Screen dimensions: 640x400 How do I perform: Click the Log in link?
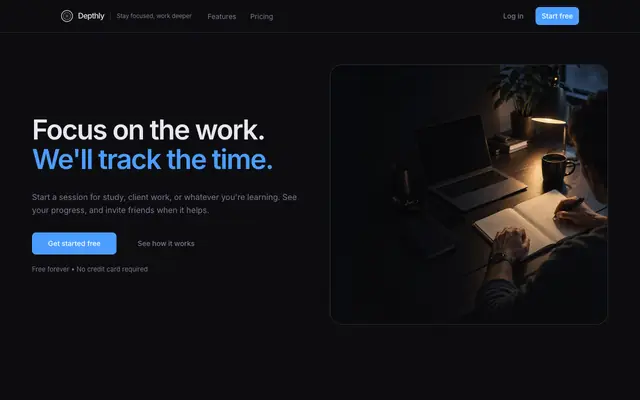pyautogui.click(x=513, y=16)
